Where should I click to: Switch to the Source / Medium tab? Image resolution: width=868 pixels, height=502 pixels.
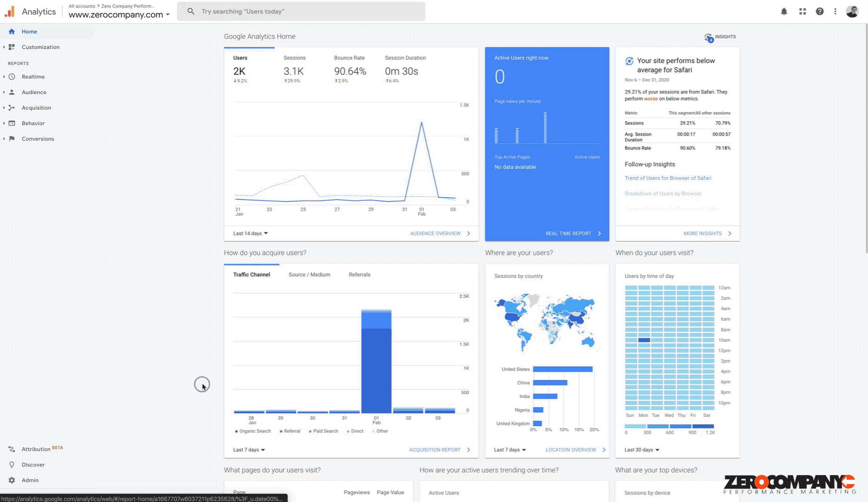click(x=309, y=275)
